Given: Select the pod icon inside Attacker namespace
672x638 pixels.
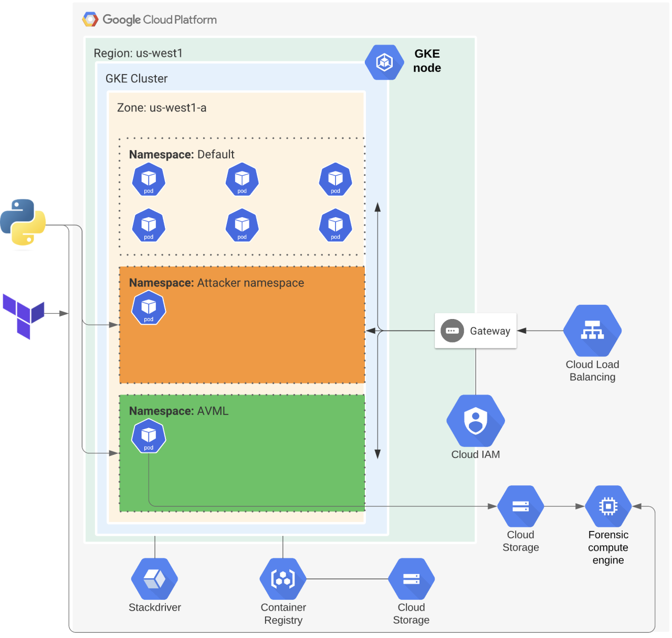Looking at the screenshot, I should pyautogui.click(x=149, y=307).
